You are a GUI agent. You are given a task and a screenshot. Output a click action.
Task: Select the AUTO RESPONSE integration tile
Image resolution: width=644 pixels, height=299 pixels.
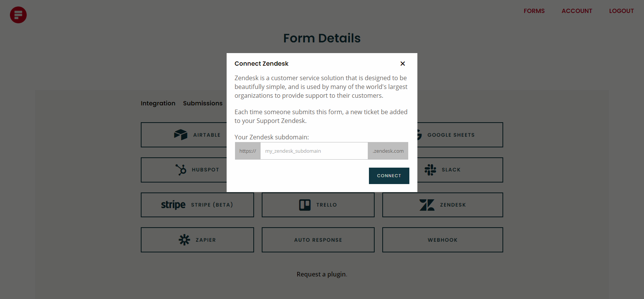(x=318, y=240)
